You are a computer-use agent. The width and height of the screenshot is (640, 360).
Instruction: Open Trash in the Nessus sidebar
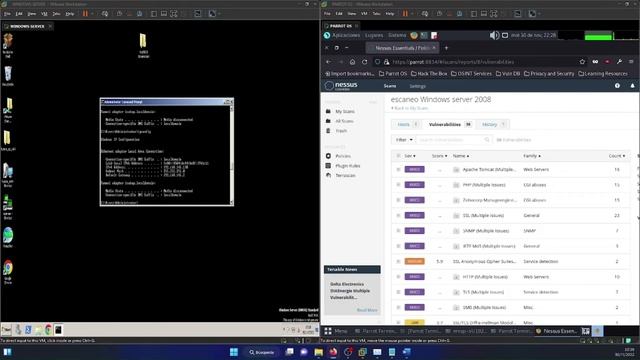click(341, 131)
